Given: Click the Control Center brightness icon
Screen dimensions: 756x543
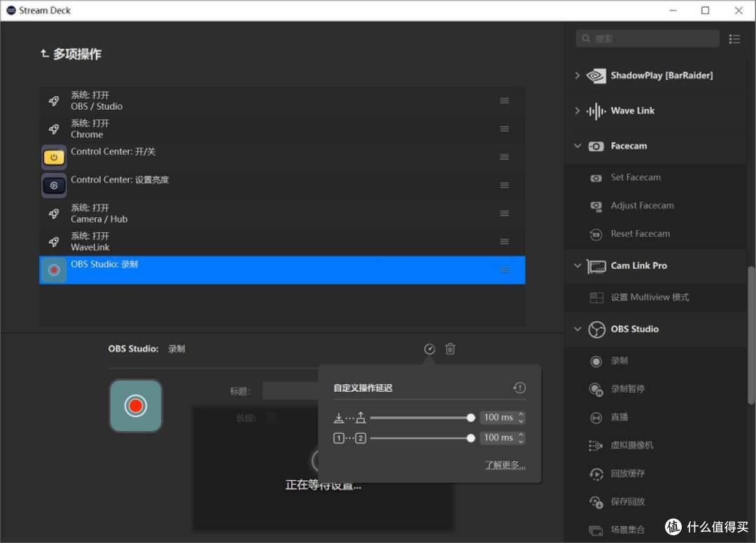Looking at the screenshot, I should coord(53,185).
